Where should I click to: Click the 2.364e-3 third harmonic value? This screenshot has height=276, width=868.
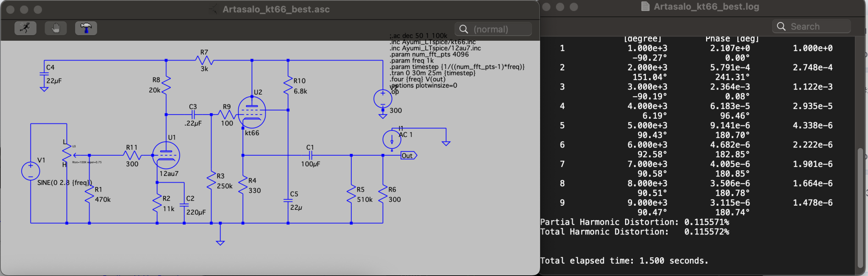[x=730, y=87]
